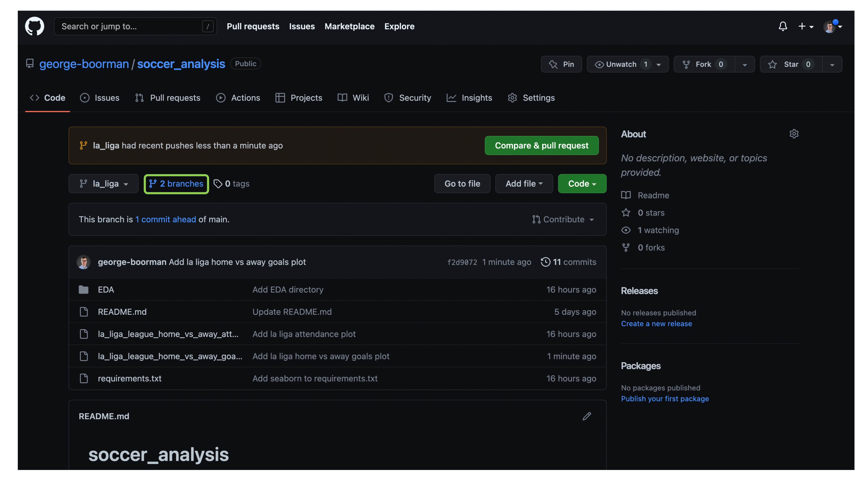
Task: Click george-boorman's commit avatar
Action: tap(84, 262)
